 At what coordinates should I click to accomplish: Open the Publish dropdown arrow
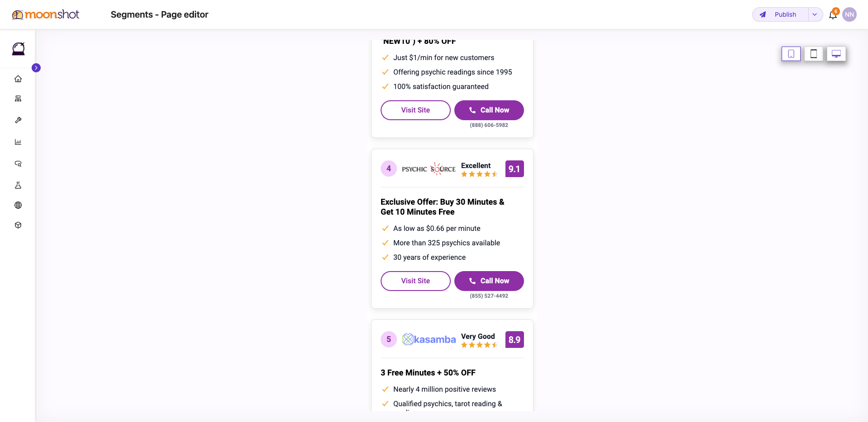pos(815,14)
